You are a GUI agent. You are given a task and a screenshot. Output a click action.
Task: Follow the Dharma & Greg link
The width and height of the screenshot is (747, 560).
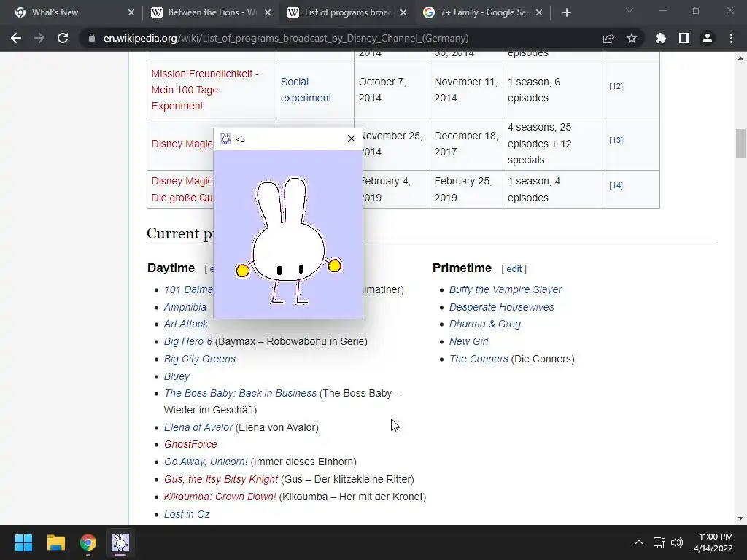click(x=485, y=324)
